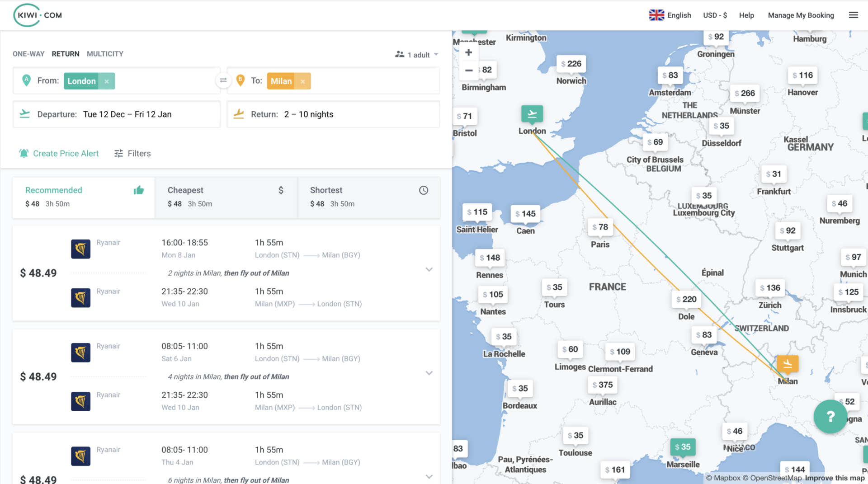This screenshot has width=868, height=484.
Task: Zoom out of the map with the minus button
Action: (469, 70)
